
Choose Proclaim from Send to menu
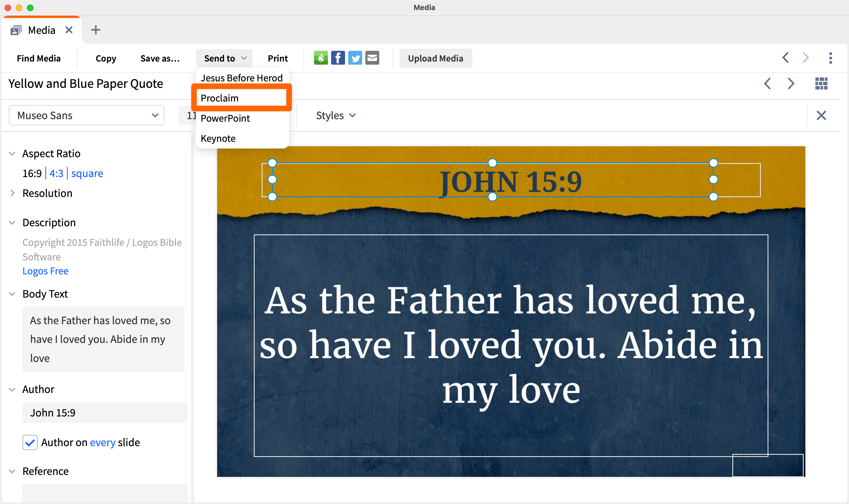click(x=241, y=98)
